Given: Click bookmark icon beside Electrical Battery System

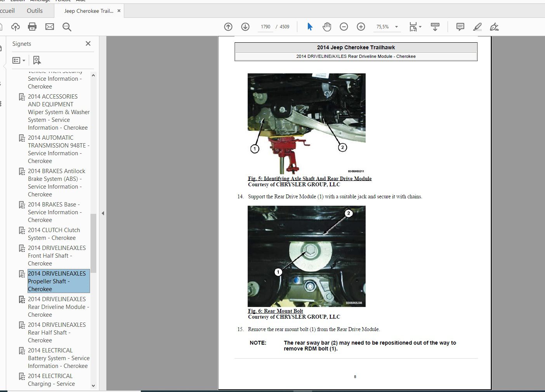Looking at the screenshot, I should pyautogui.click(x=22, y=350).
